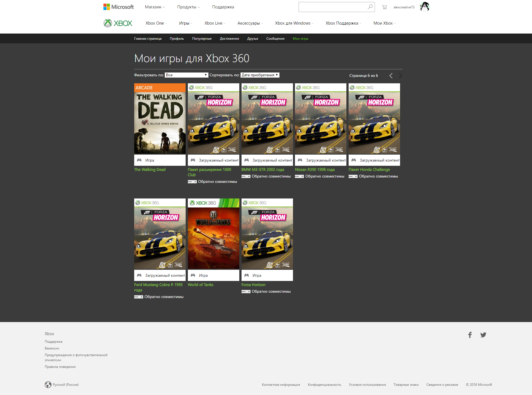Click backward compatible icon under Nissan R390
Screen dimensions: 532x395
pos(299,176)
